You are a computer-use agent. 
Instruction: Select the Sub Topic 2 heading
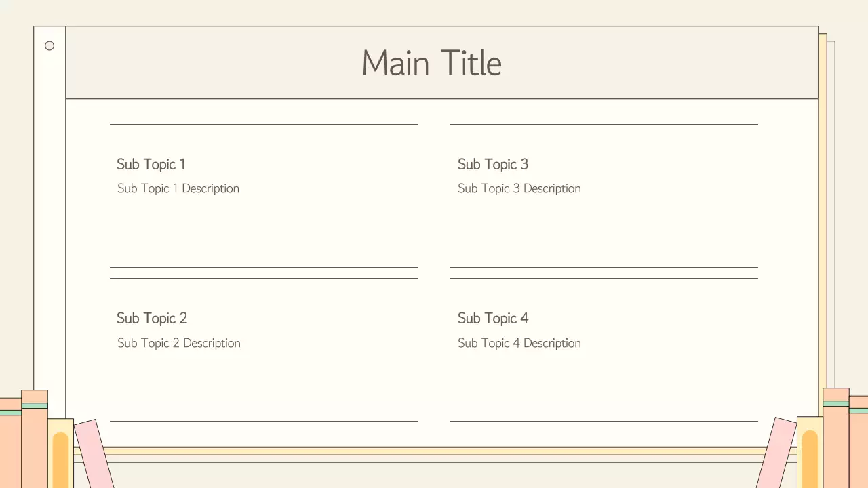pyautogui.click(x=151, y=318)
